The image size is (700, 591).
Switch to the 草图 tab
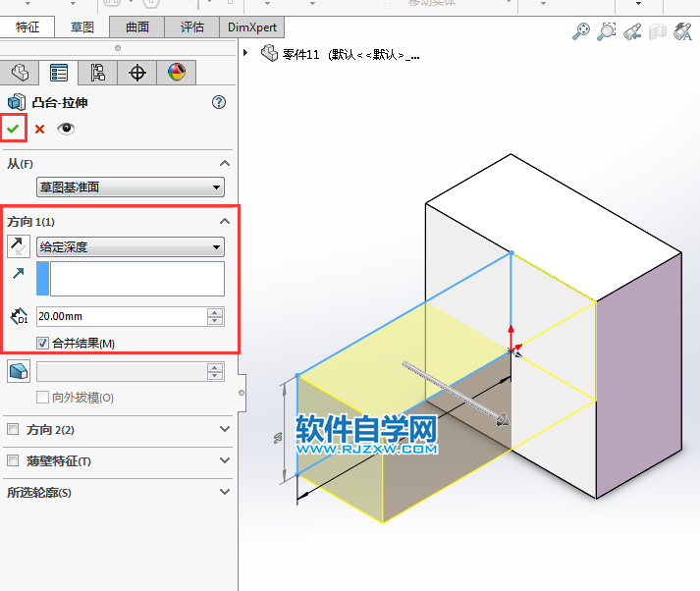82,27
